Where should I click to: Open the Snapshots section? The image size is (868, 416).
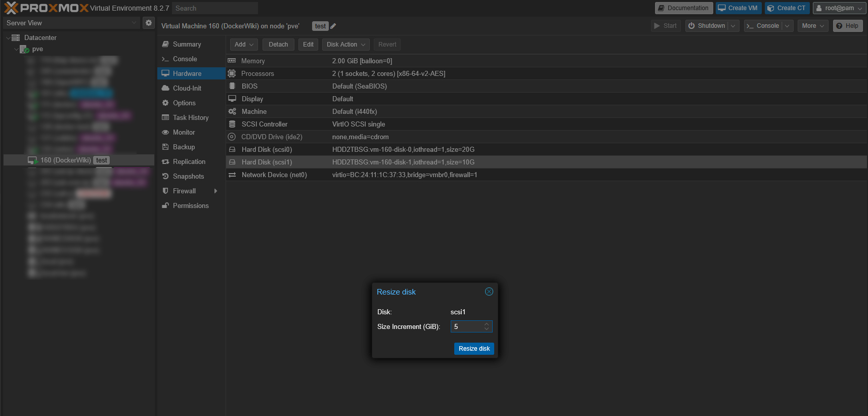(x=188, y=176)
